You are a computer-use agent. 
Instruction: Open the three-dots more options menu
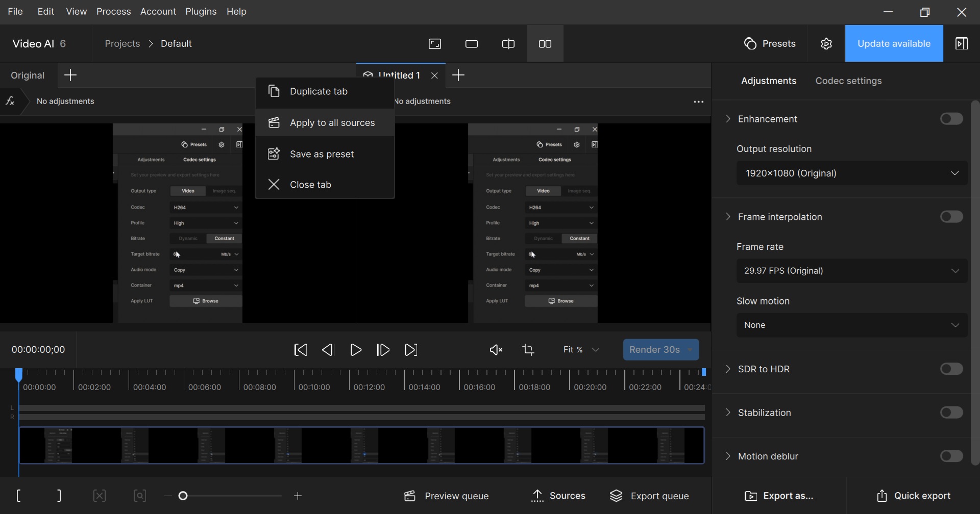point(699,102)
